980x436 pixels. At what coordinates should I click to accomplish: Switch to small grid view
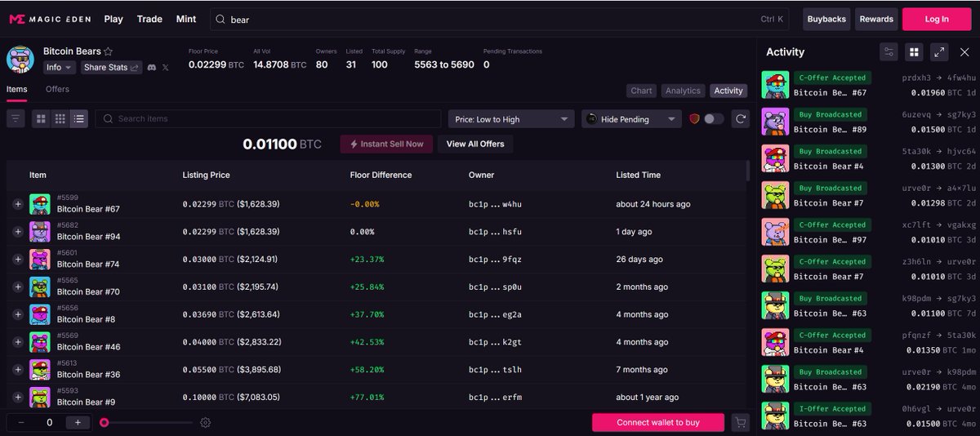60,119
